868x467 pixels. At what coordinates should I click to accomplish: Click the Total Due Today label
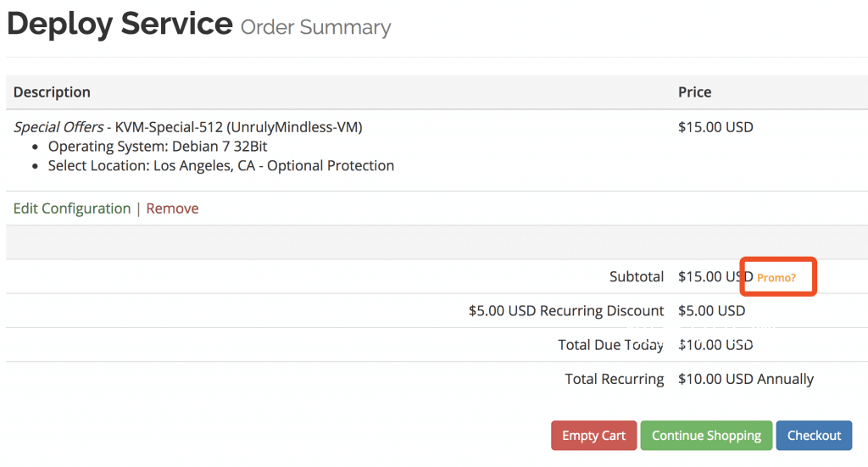pyautogui.click(x=610, y=345)
